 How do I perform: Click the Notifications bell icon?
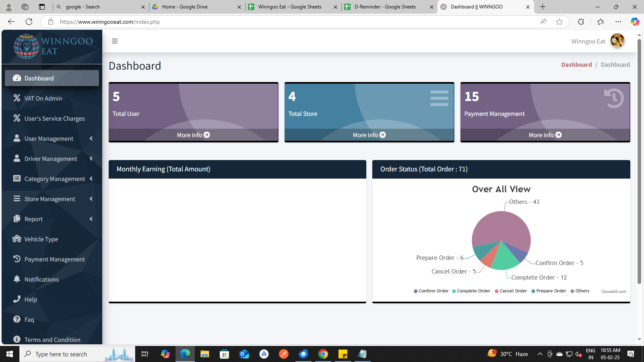coord(17,279)
